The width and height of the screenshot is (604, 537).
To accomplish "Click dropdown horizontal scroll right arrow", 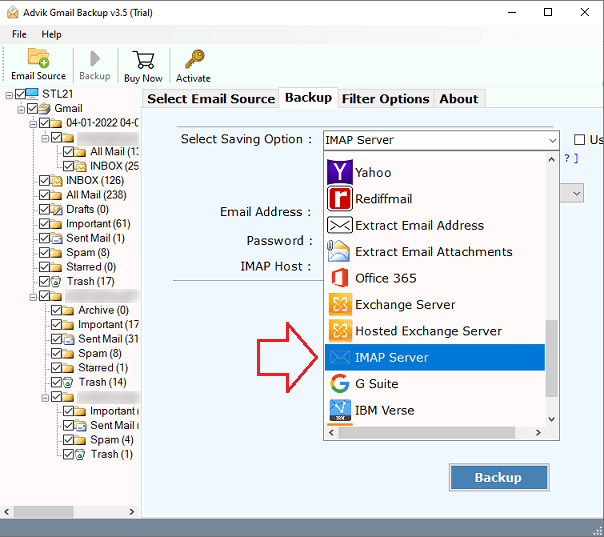I will click(538, 433).
